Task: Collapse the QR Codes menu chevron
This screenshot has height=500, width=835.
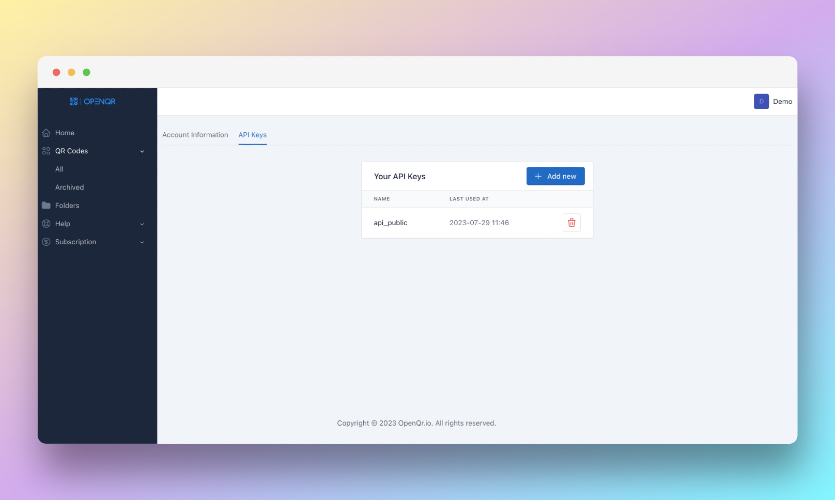Action: tap(142, 151)
